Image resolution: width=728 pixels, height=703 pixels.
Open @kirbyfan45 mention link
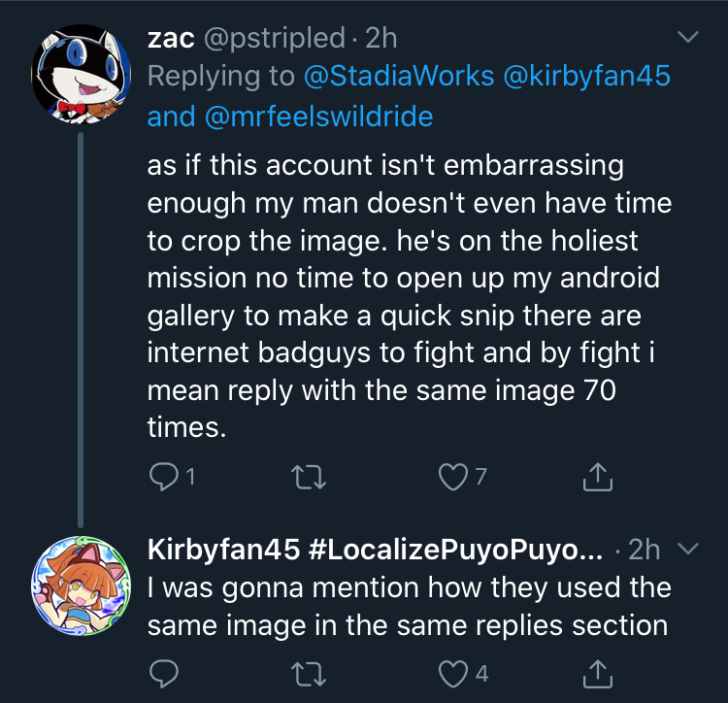click(587, 76)
